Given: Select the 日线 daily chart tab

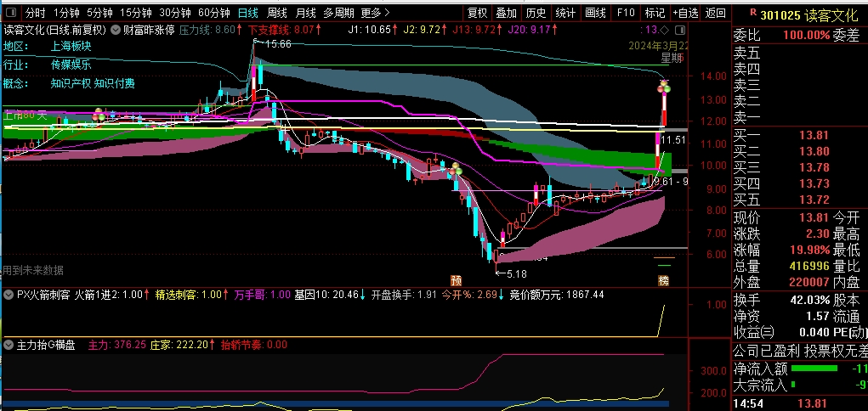Looking at the screenshot, I should click(248, 12).
